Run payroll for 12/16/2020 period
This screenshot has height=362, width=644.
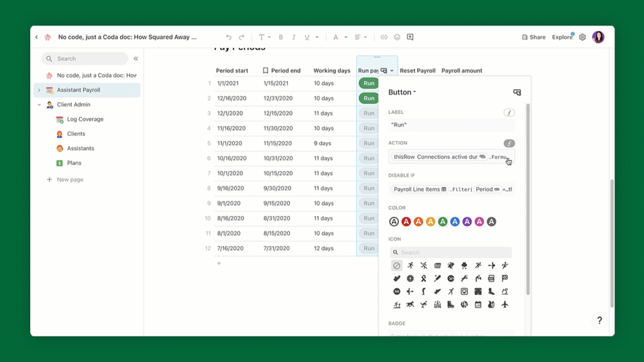coord(369,98)
